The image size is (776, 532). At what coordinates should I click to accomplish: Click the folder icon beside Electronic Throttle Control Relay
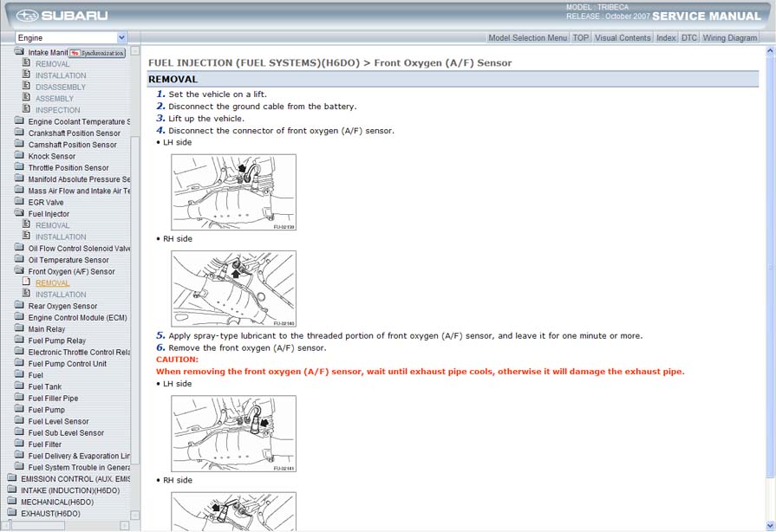pos(19,352)
